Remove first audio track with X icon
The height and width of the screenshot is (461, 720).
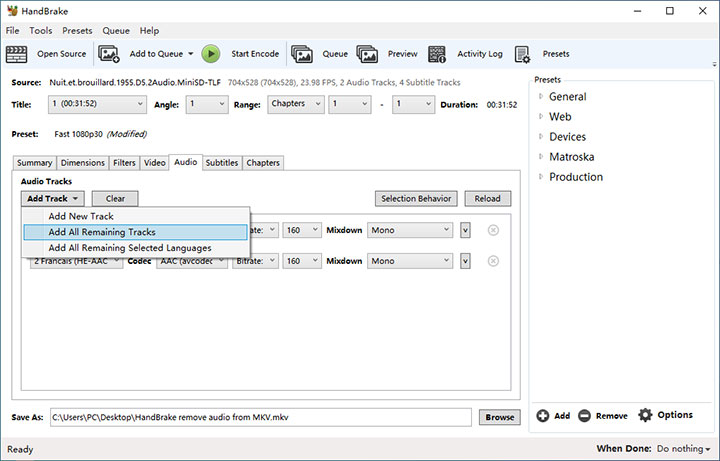pyautogui.click(x=493, y=231)
